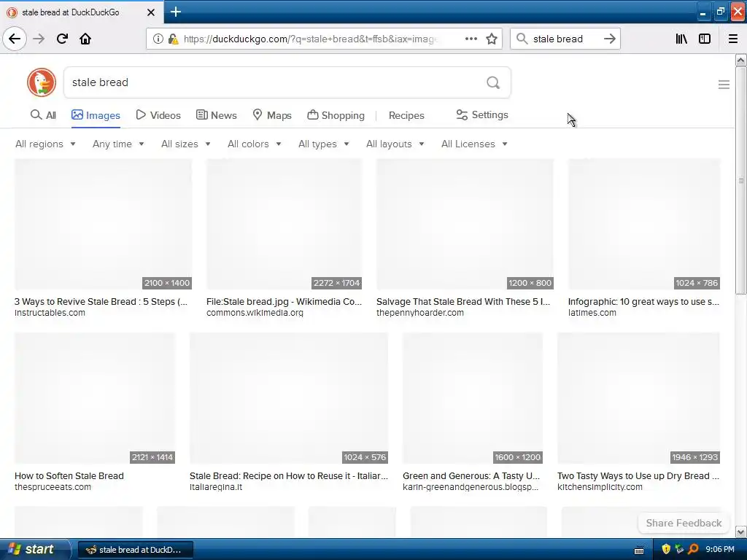Toggle the Firefox sidebar view
This screenshot has height=560, width=747.
705,39
